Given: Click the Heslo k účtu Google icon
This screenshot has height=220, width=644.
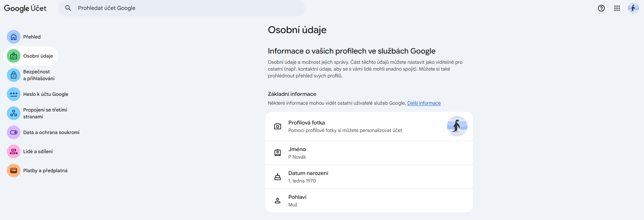Looking at the screenshot, I should click(14, 94).
